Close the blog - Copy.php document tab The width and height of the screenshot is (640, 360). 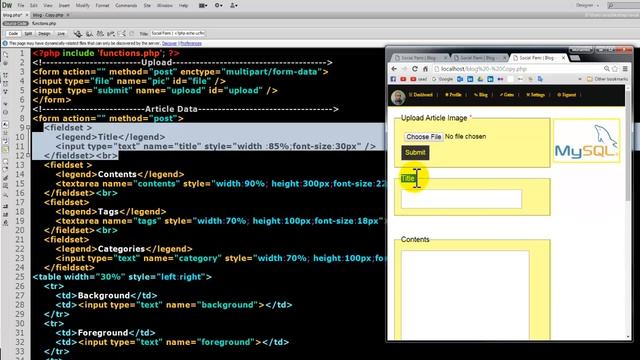pos(68,15)
